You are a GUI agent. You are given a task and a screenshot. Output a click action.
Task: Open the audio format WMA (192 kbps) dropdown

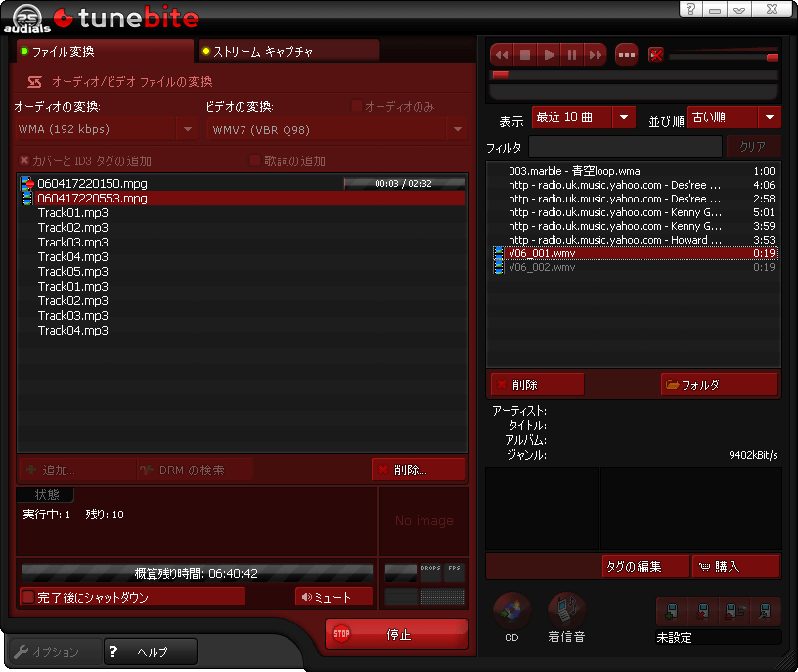coord(107,129)
